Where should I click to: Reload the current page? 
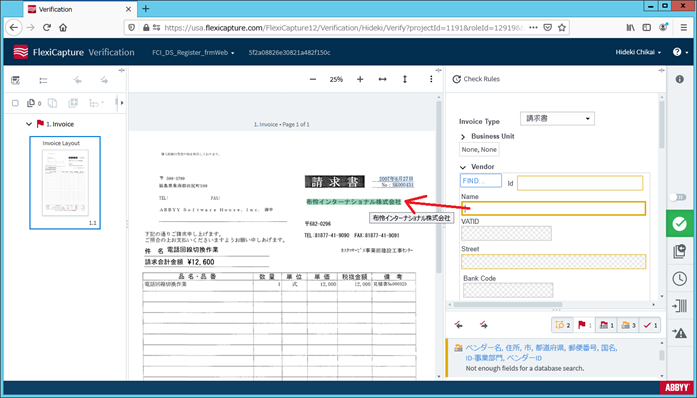[47, 28]
